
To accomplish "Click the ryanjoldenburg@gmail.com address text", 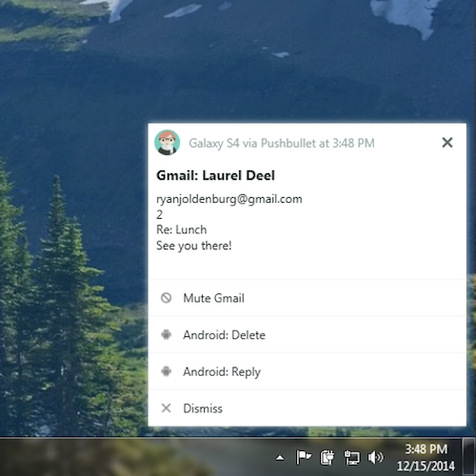I will [x=229, y=199].
